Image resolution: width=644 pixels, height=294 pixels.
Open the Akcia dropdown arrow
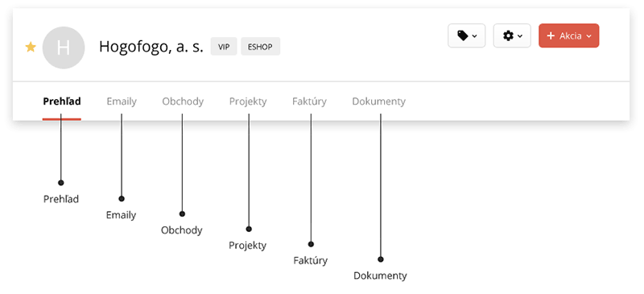click(589, 36)
